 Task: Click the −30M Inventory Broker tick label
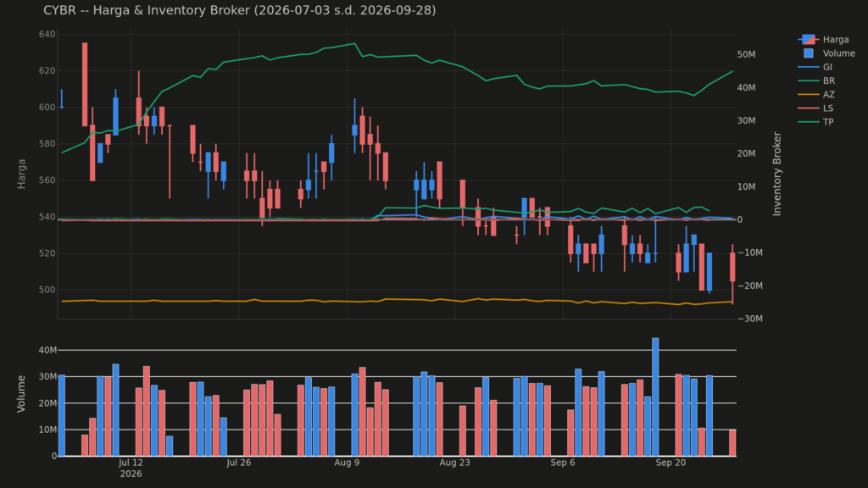pyautogui.click(x=750, y=319)
